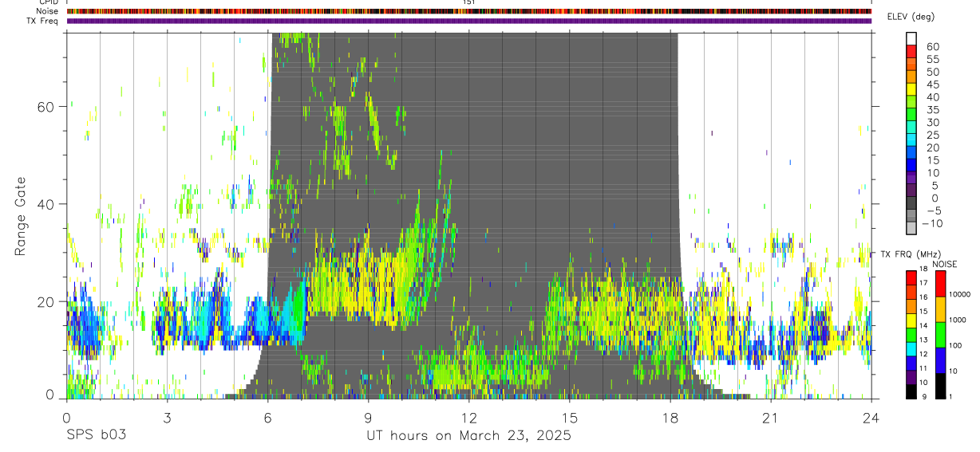The image size is (980, 452).
Task: Click the red segment of ELEV color bar
Action: 912,52
